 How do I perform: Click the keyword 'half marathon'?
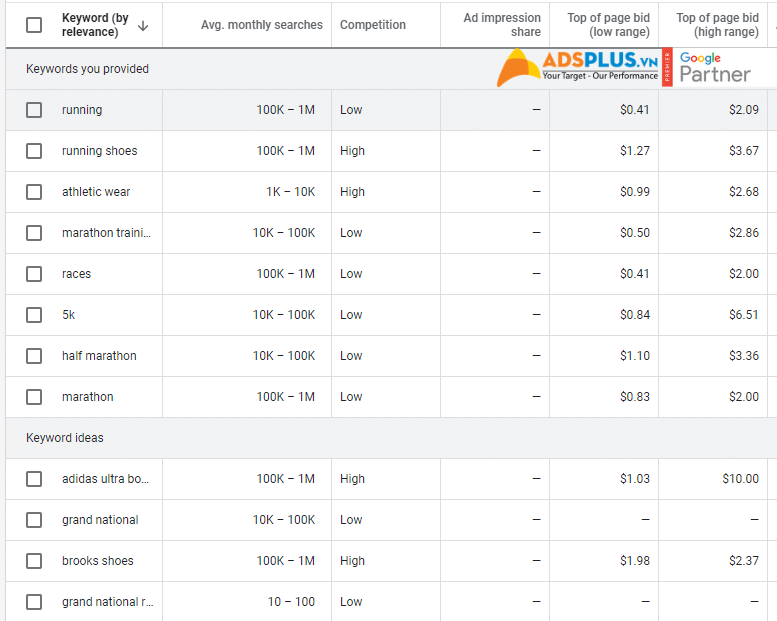point(99,356)
